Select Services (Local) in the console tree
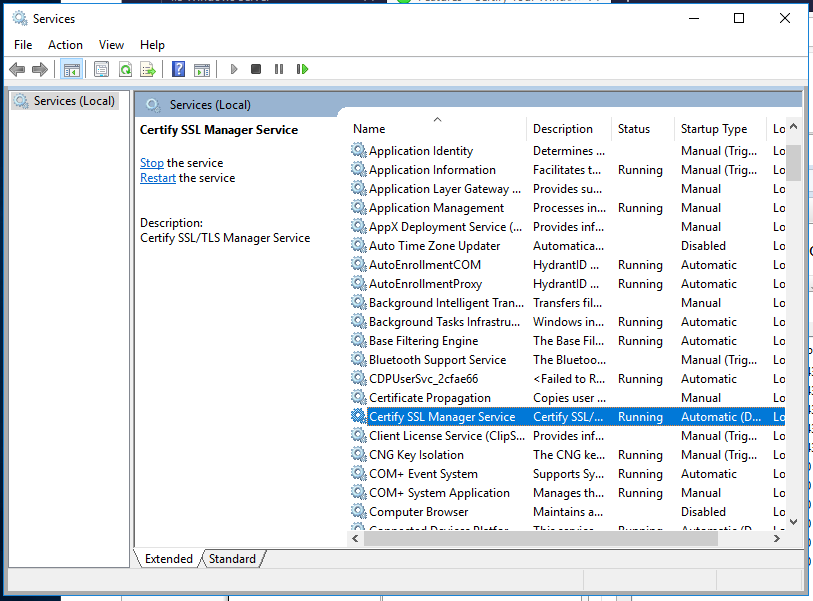 click(65, 101)
